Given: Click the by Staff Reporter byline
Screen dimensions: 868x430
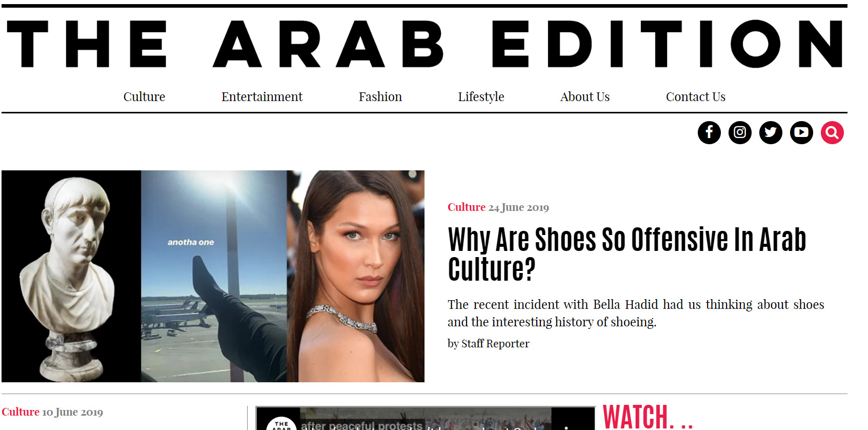Looking at the screenshot, I should click(489, 344).
